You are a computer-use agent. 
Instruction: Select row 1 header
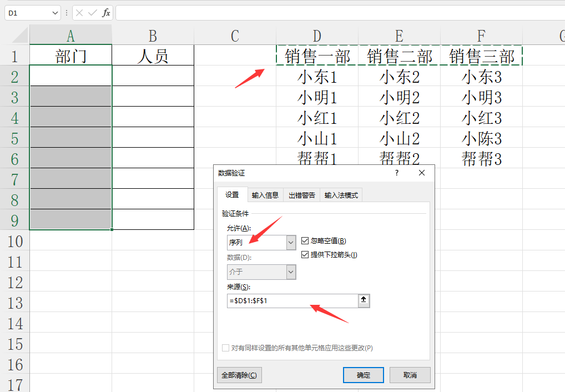click(x=14, y=56)
